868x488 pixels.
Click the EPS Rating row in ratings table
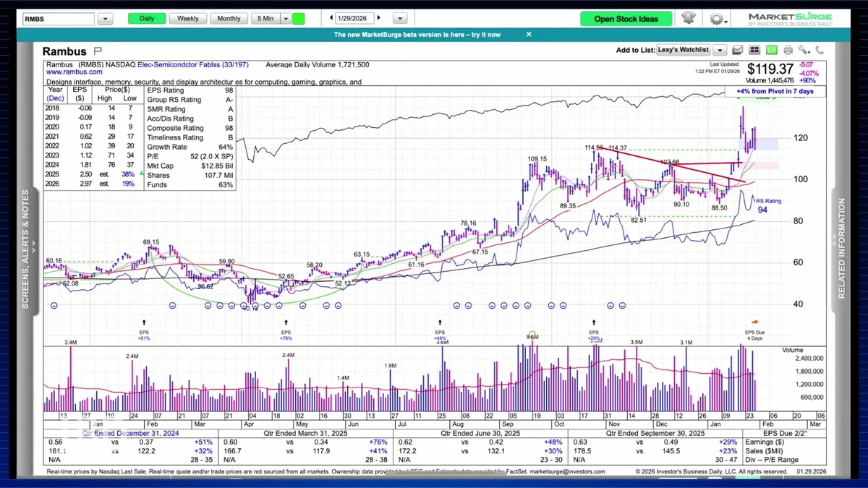point(190,91)
